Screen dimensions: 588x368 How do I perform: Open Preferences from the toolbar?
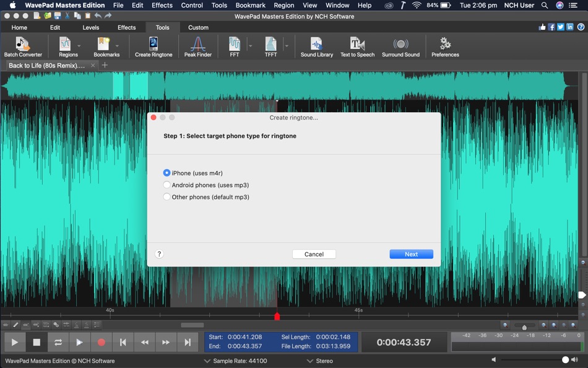[x=445, y=47]
